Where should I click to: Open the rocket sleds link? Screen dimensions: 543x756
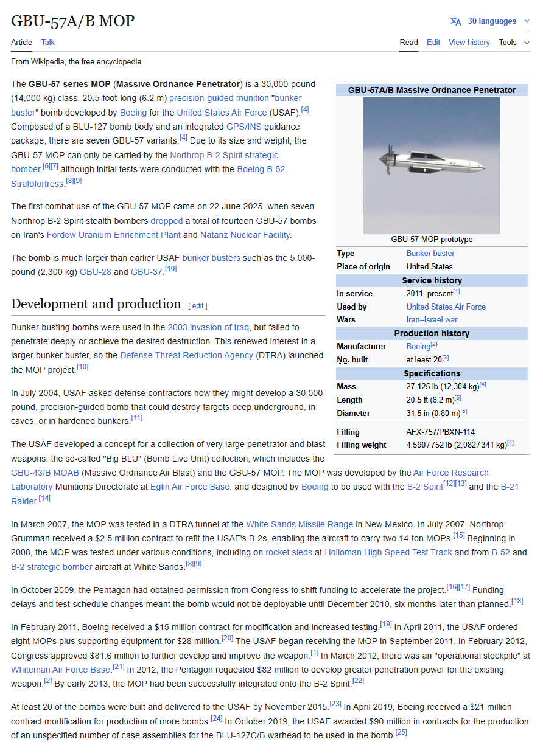(x=289, y=552)
